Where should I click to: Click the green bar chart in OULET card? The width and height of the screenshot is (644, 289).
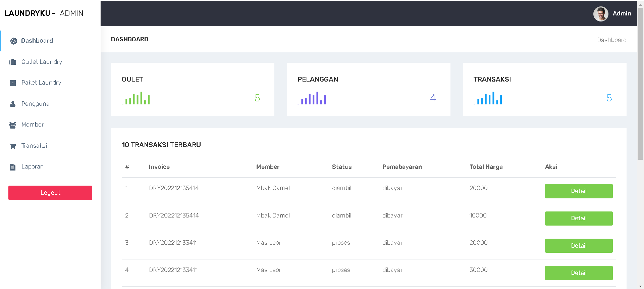[136, 98]
